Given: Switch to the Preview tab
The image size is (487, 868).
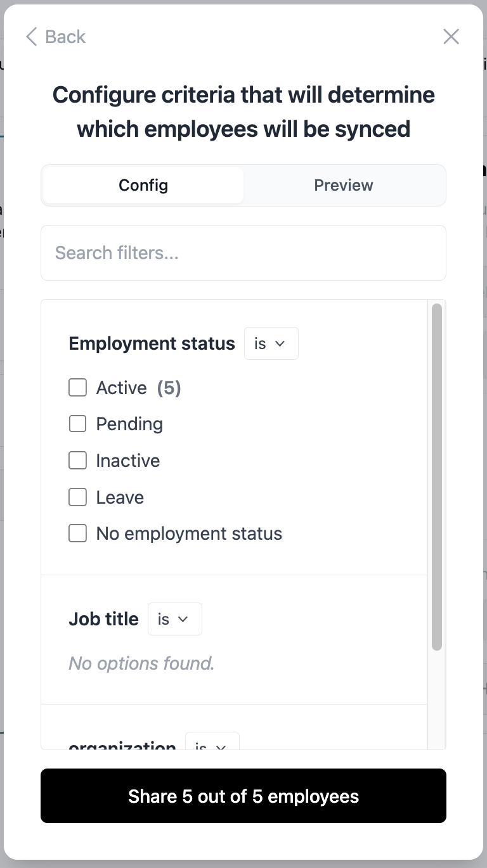Looking at the screenshot, I should [x=344, y=186].
